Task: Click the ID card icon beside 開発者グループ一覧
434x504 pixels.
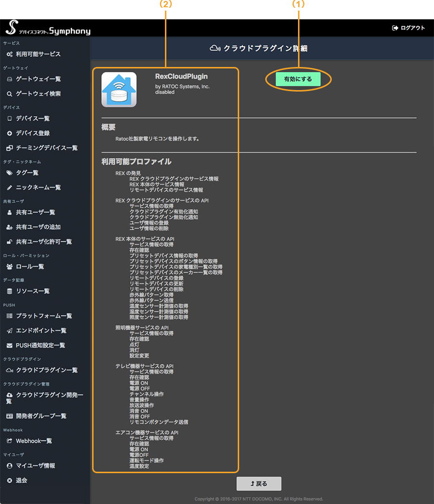Action: [10, 416]
